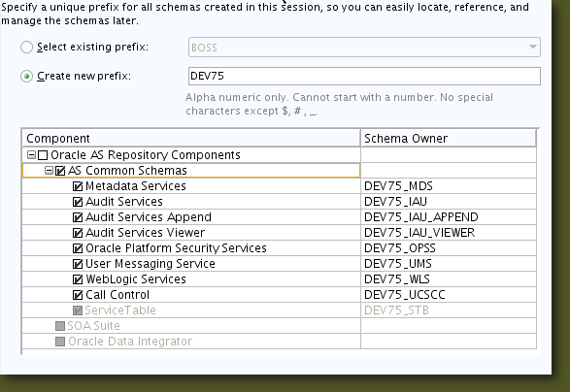The width and height of the screenshot is (570, 392).
Task: Select the DEV75_IAU_APPEND schema owner cell
Action: pos(449,217)
